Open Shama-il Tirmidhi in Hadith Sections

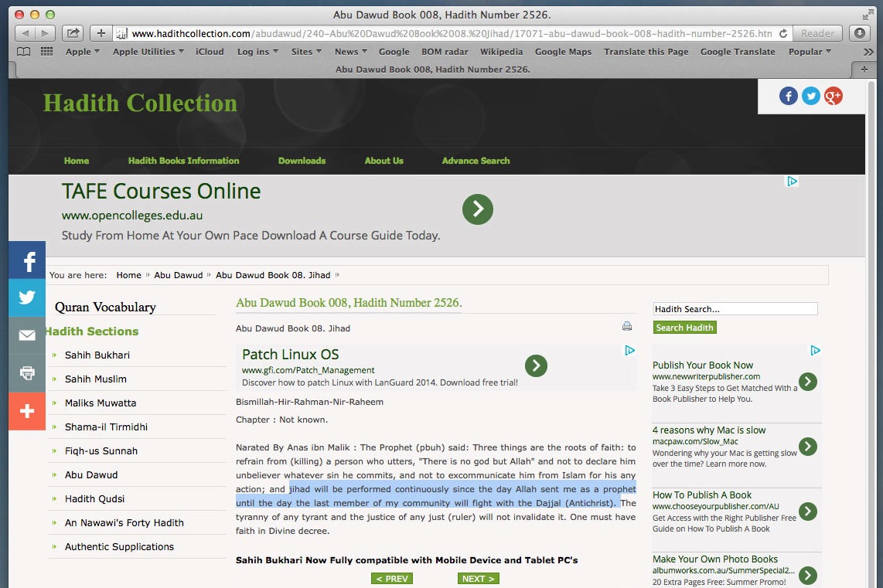[x=107, y=427]
